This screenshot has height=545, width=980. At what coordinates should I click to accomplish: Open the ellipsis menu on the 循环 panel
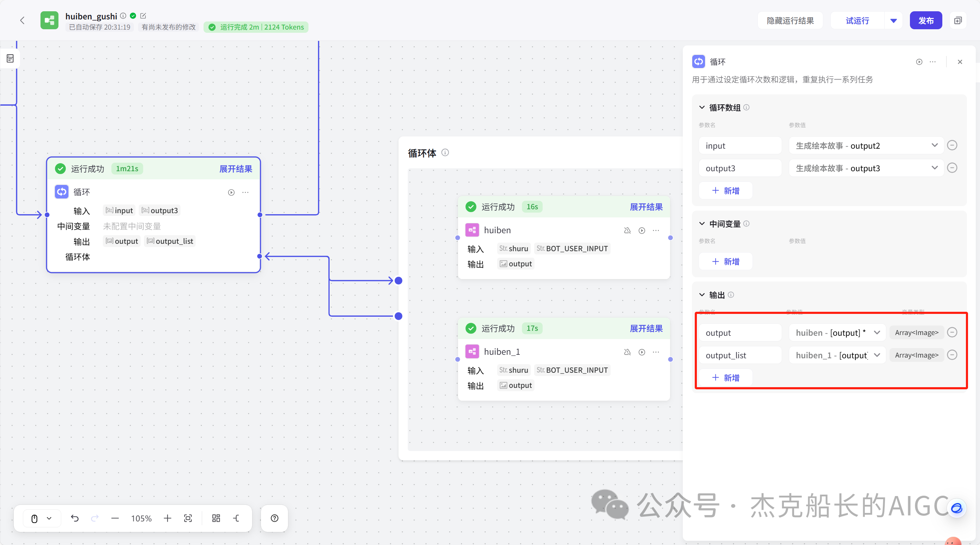tap(933, 62)
